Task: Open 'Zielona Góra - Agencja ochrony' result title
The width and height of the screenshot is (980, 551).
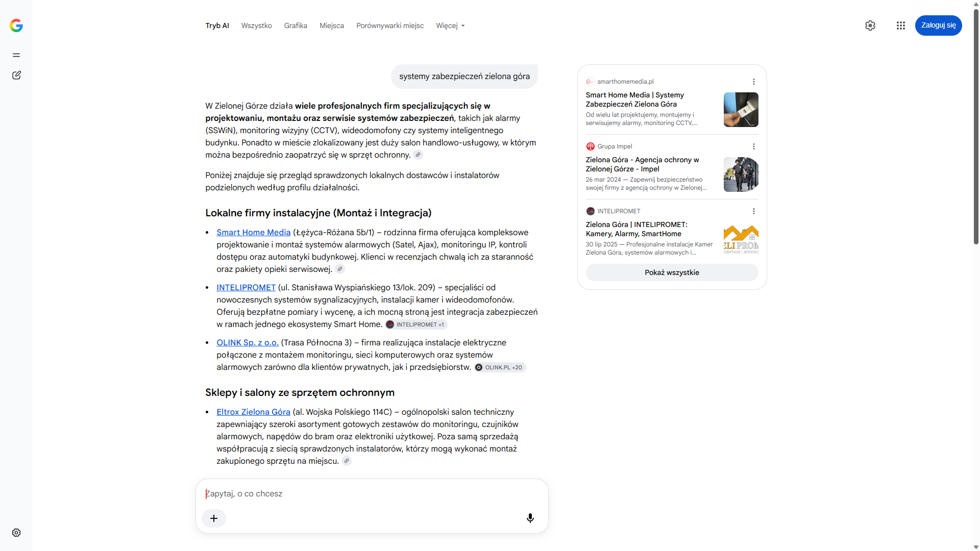Action: coord(643,164)
